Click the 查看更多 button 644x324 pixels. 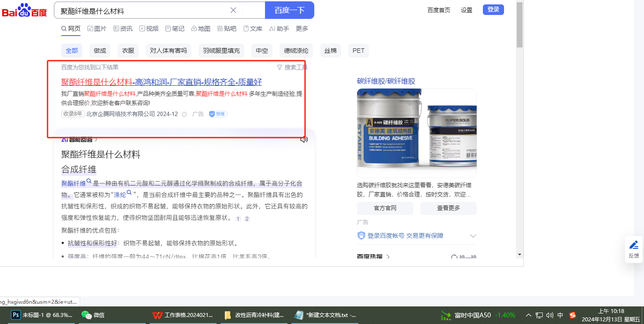tap(449, 208)
